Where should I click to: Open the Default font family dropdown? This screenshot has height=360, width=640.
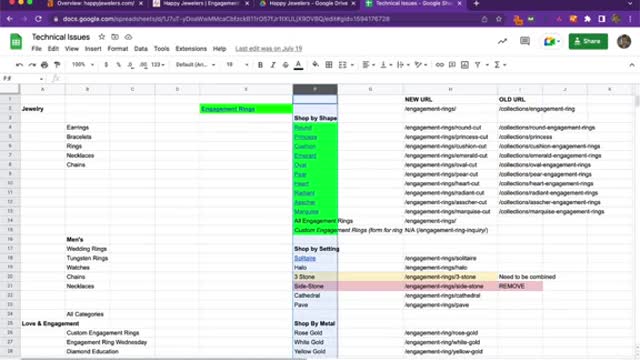(196, 64)
